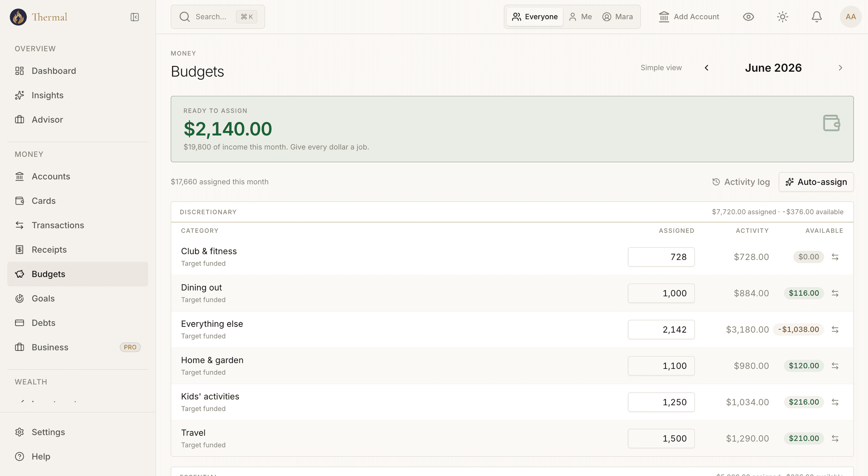Open the Home & garden category
The height and width of the screenshot is (476, 868).
coord(212,360)
